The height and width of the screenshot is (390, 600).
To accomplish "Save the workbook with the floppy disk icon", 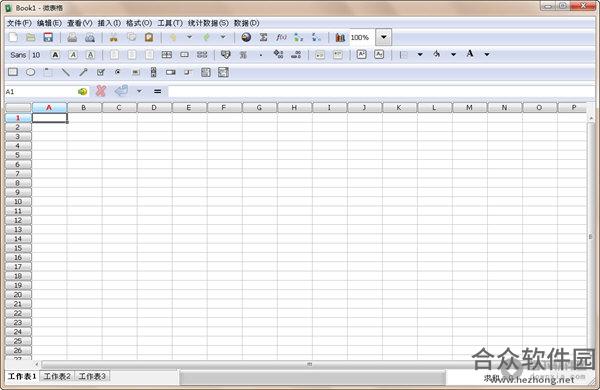I will (48, 37).
